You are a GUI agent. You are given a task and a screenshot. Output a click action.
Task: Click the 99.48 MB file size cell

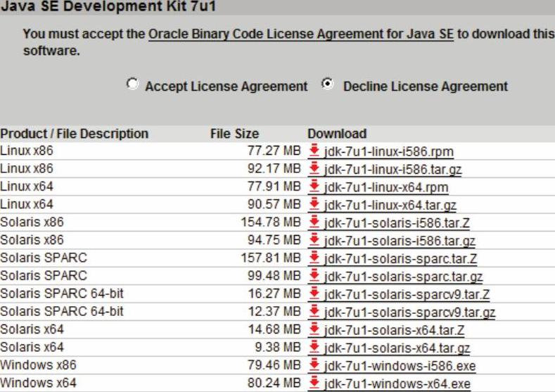pos(274,276)
